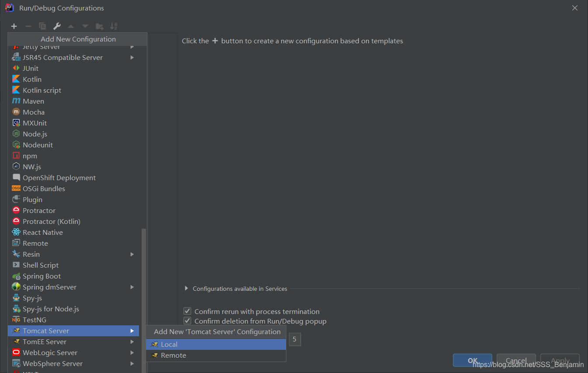This screenshot has height=373, width=588.
Task: Pick the npm icon
Action: click(x=16, y=156)
